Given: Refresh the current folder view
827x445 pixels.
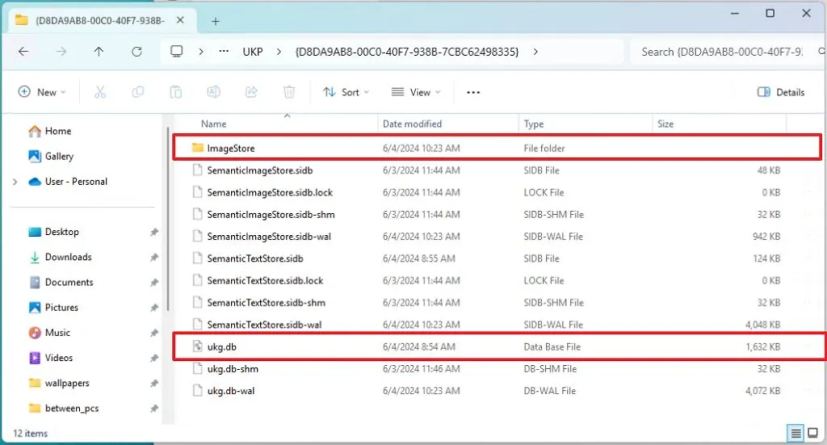Looking at the screenshot, I should [137, 52].
